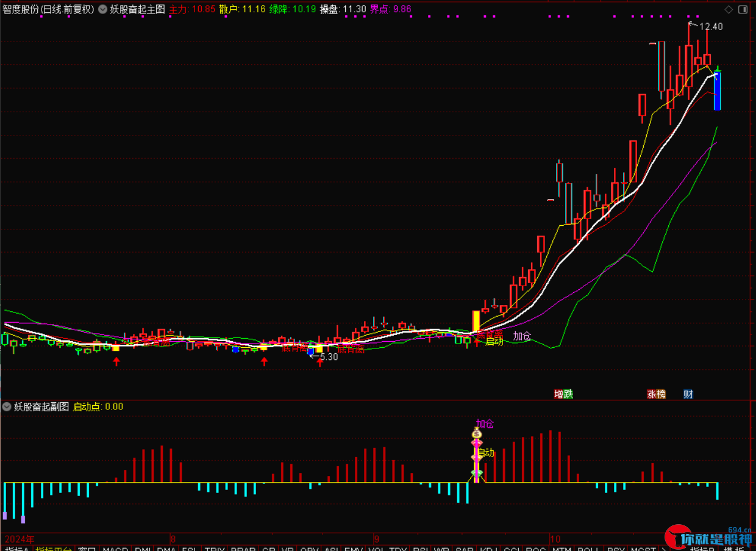Select the MTM indicator tab
The height and width of the screenshot is (551, 756).
[562, 549]
